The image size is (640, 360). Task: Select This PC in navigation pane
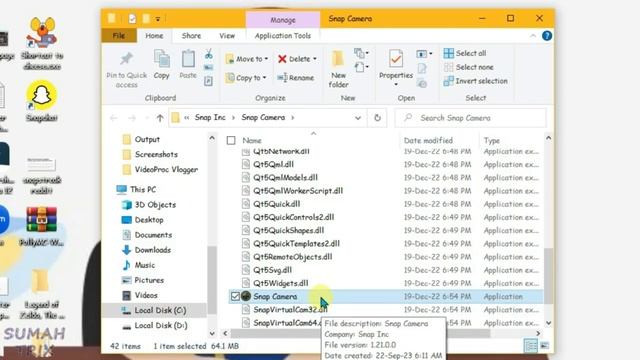(142, 189)
